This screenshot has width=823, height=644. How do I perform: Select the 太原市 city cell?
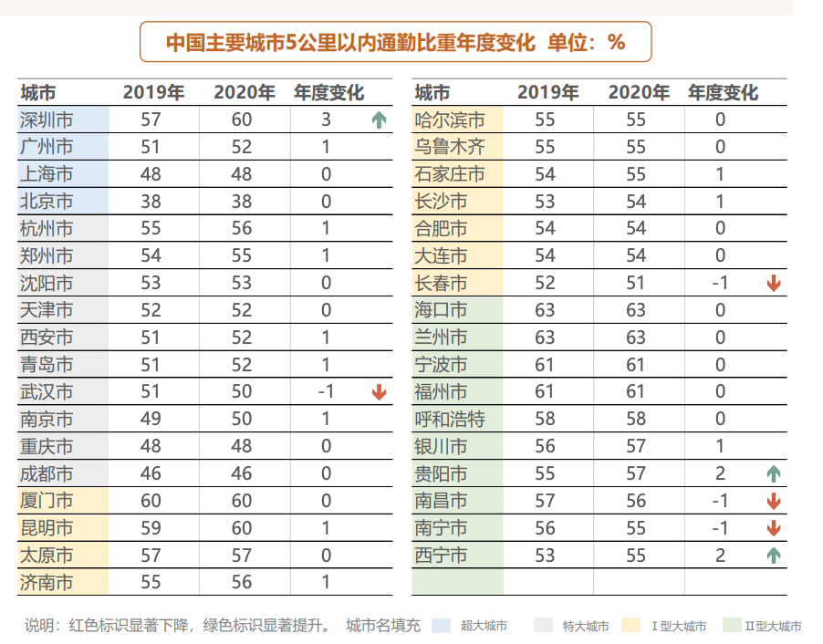pos(63,556)
